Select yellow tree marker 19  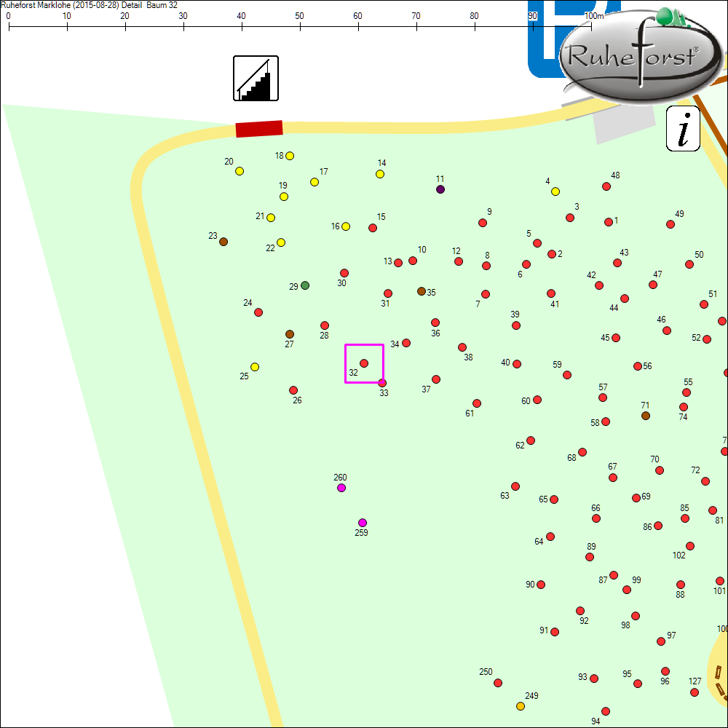click(284, 197)
